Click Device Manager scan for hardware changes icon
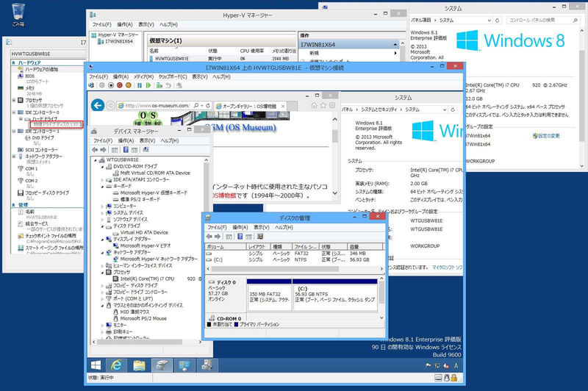Image resolution: width=588 pixels, height=391 pixels. click(146, 150)
